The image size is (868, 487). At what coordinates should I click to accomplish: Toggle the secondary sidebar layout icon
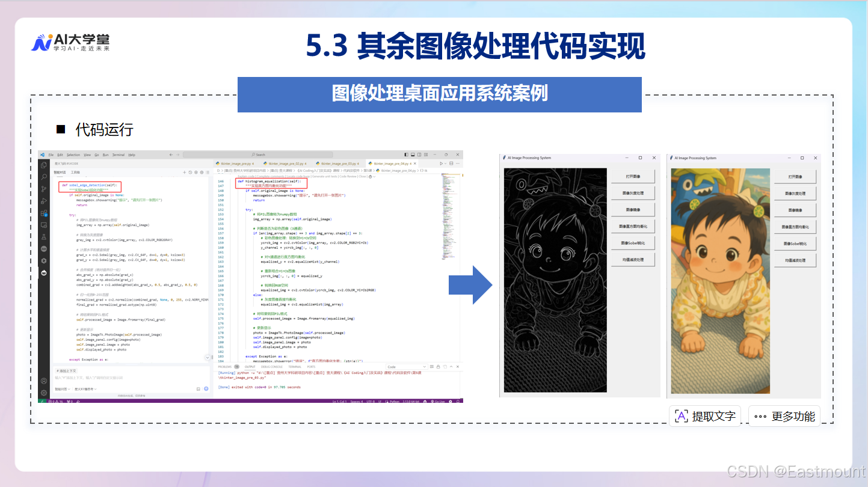click(419, 155)
